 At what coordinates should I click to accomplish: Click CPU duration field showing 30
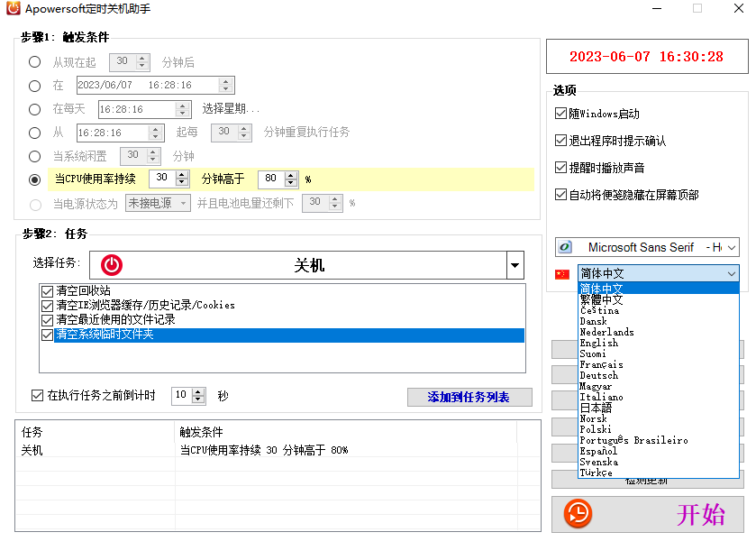click(x=162, y=179)
